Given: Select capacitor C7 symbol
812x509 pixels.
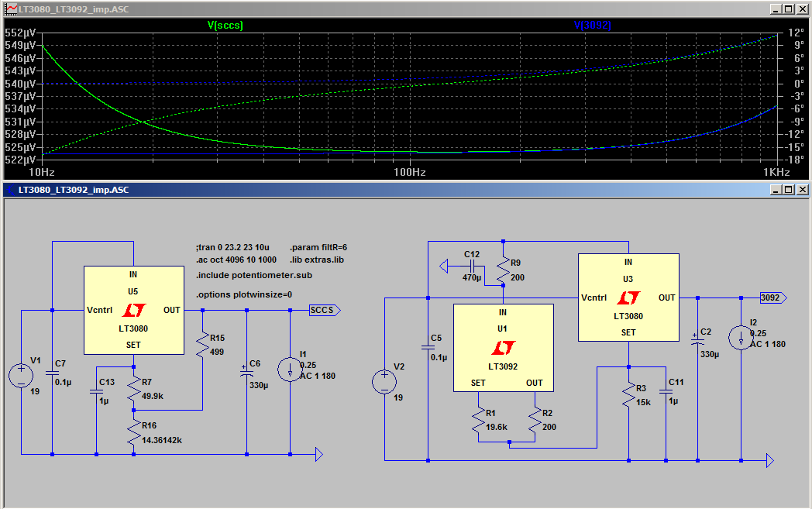Looking at the screenshot, I should (x=53, y=373).
